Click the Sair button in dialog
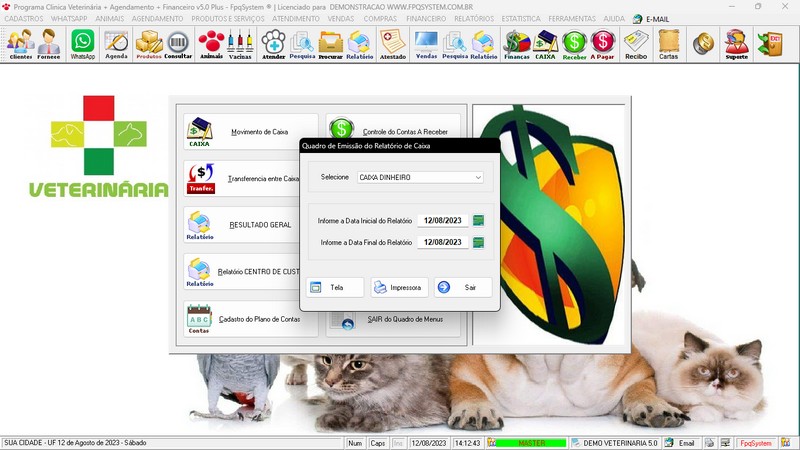 click(463, 287)
